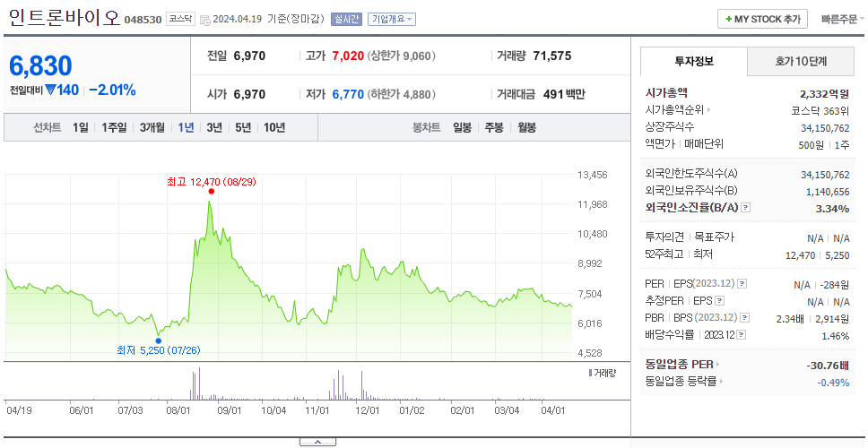Screen dimensions: 868x448
Task: Click the 거래량 value 71,575
Action: coord(552,56)
